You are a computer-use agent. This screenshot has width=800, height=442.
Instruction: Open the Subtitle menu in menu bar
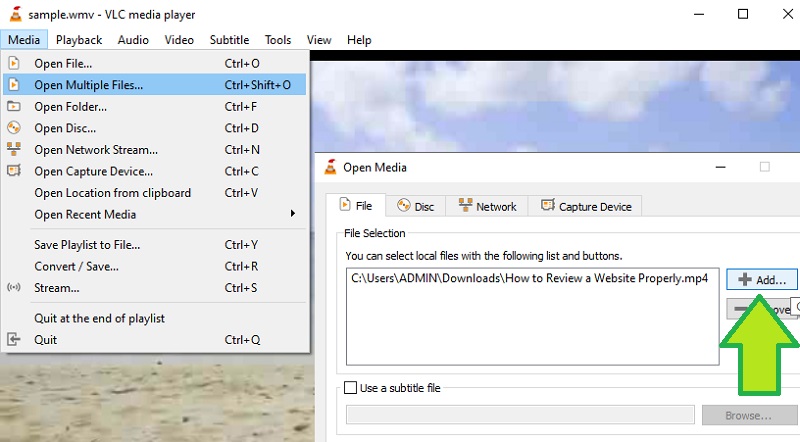point(229,40)
